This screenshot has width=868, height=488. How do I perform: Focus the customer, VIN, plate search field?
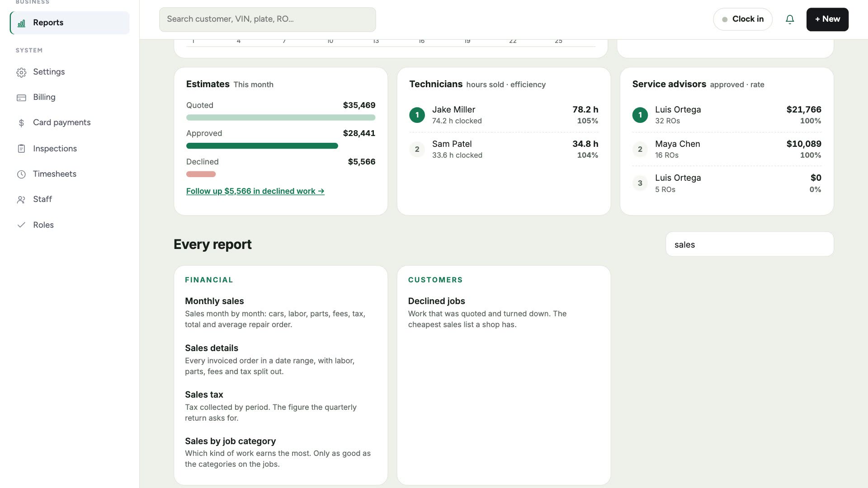pos(267,19)
